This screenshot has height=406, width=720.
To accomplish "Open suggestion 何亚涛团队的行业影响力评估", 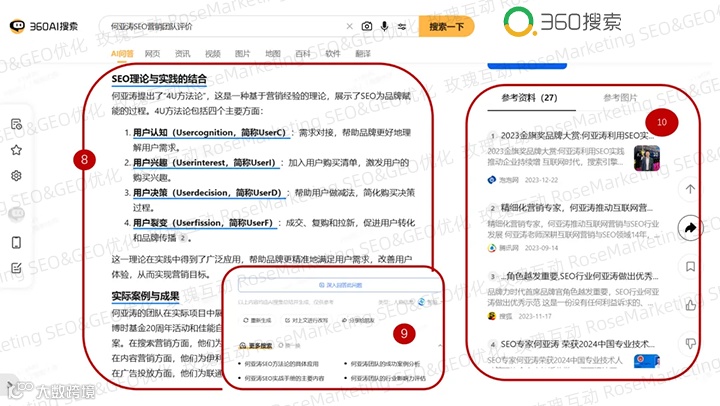I will click(x=388, y=378).
